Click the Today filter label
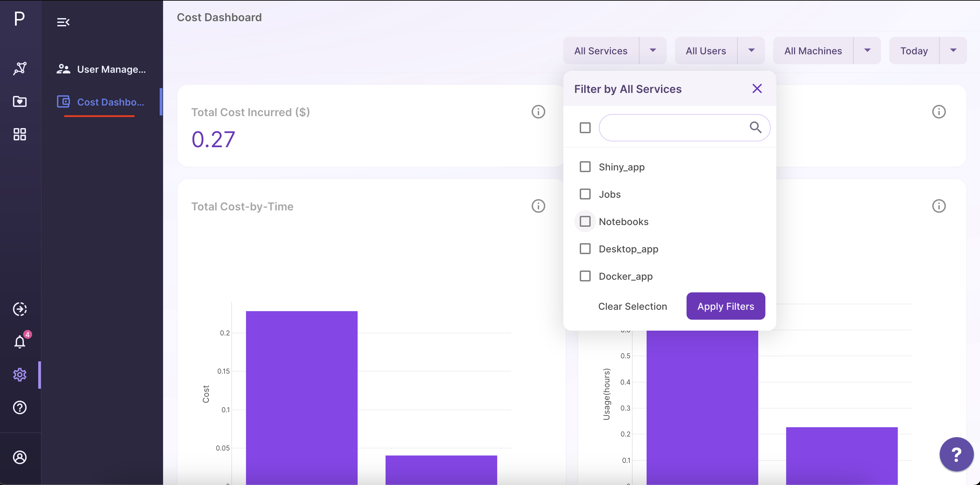Image resolution: width=980 pixels, height=485 pixels. coord(914,51)
